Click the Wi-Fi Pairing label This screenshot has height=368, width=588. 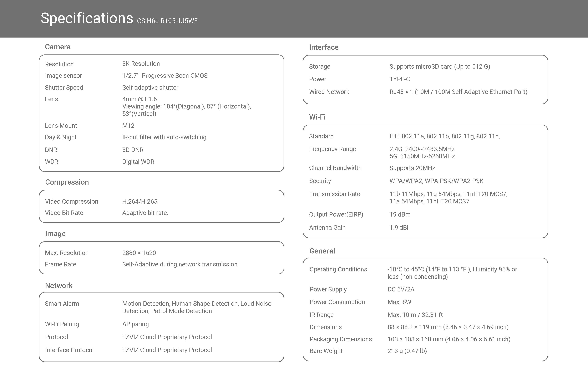pyautogui.click(x=62, y=324)
